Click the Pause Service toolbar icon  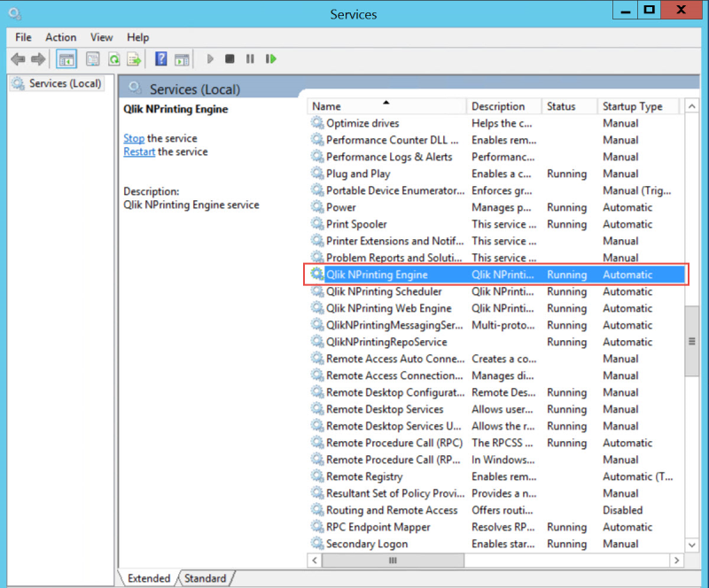[x=250, y=59]
